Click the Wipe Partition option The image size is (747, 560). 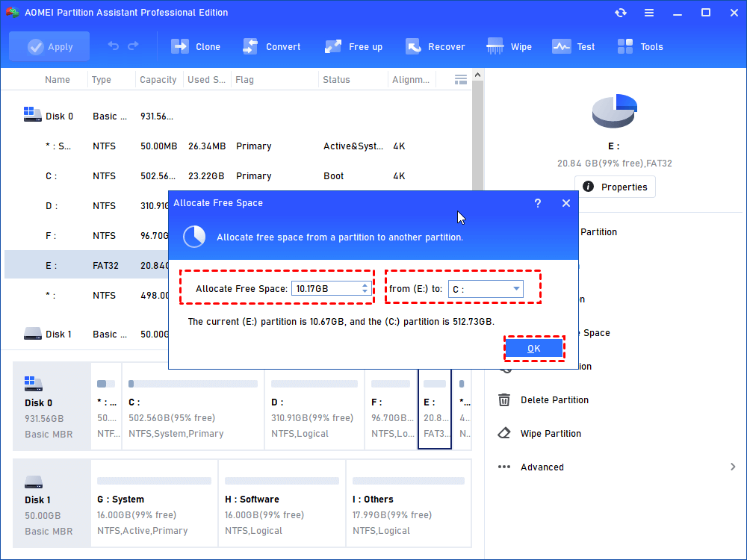[551, 434]
